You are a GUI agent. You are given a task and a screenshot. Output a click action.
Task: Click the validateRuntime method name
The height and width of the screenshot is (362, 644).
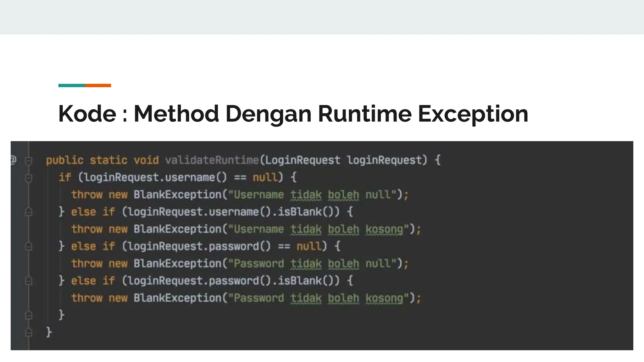pyautogui.click(x=212, y=160)
